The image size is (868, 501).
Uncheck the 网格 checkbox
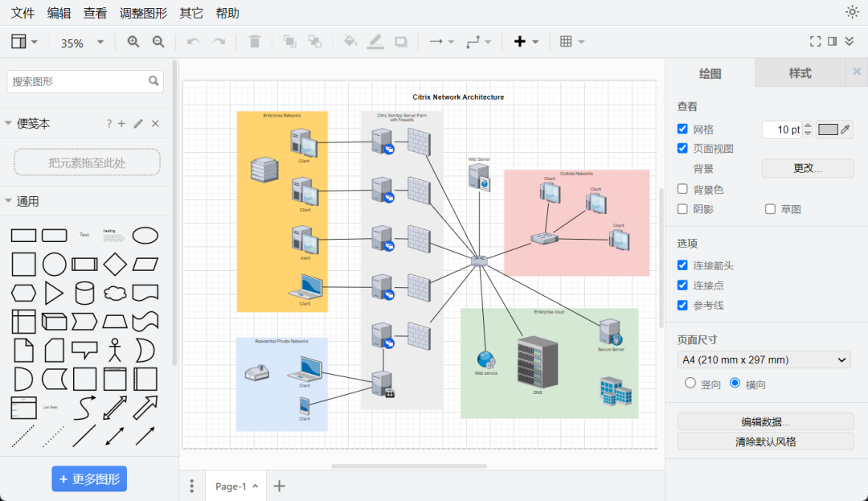[682, 129]
